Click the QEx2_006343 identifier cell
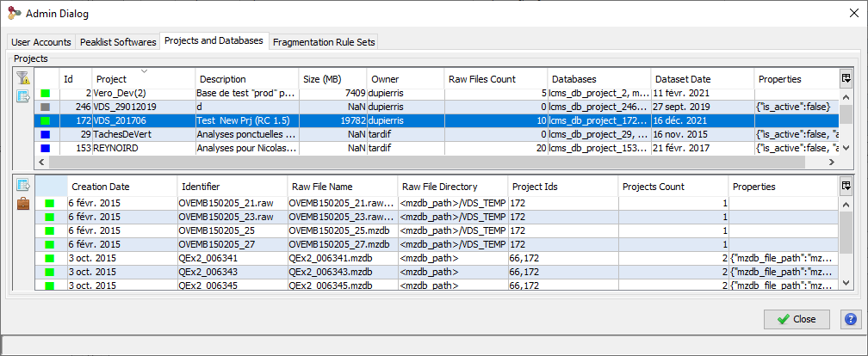Screen dimensions: 868x356 [x=232, y=272]
